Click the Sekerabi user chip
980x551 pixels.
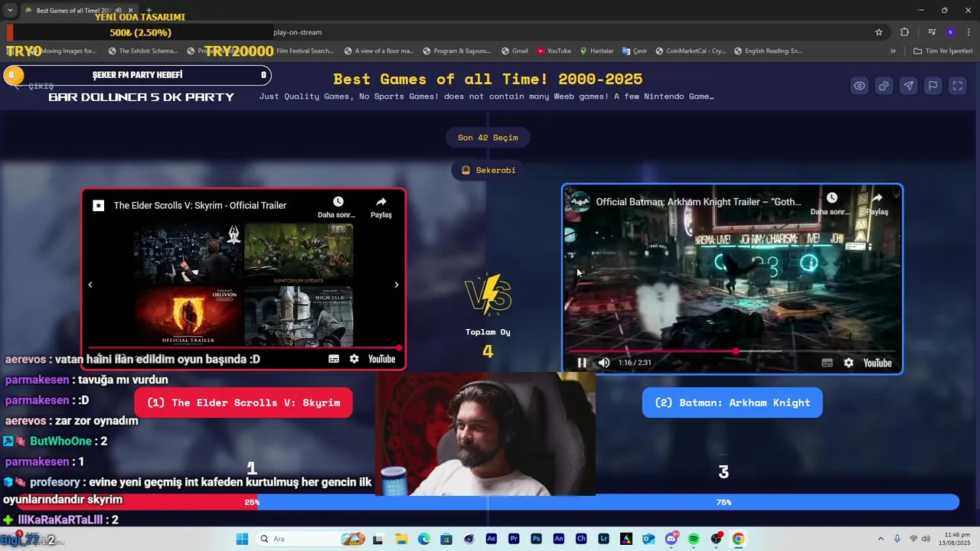pyautogui.click(x=488, y=170)
